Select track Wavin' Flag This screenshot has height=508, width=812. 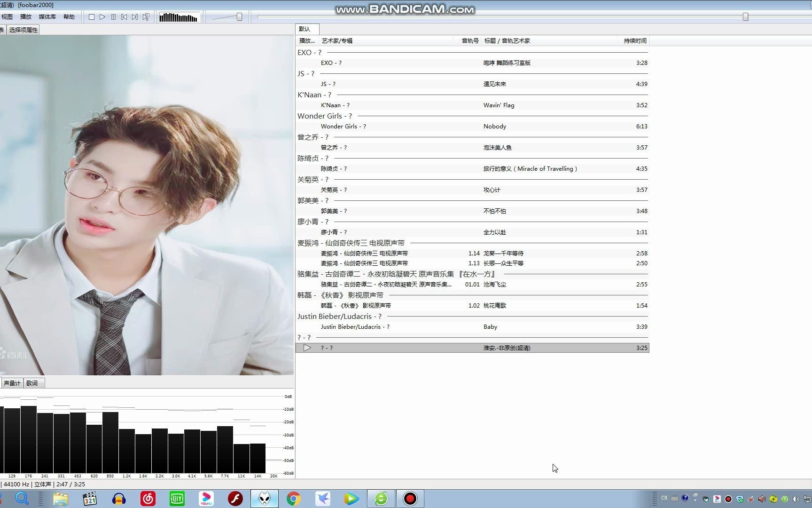click(472, 105)
